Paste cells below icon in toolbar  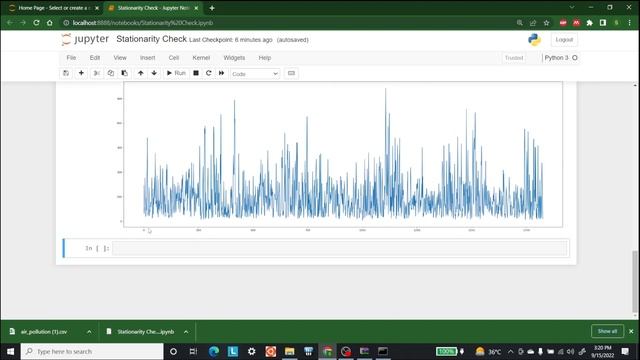(124, 73)
